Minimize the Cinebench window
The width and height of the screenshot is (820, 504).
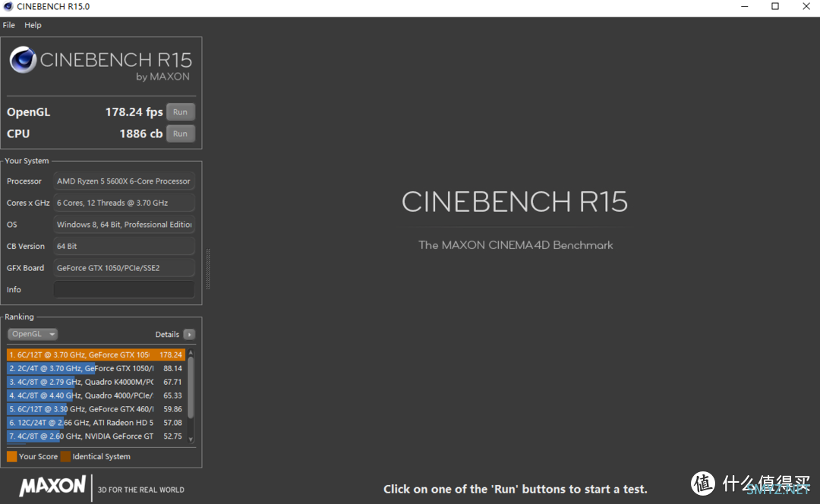[x=745, y=7]
